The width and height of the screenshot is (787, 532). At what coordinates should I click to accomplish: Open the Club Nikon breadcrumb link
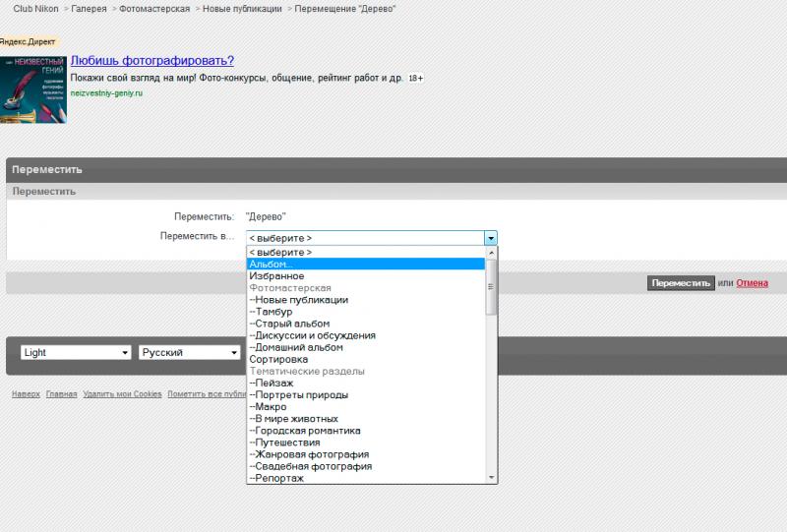click(x=35, y=9)
